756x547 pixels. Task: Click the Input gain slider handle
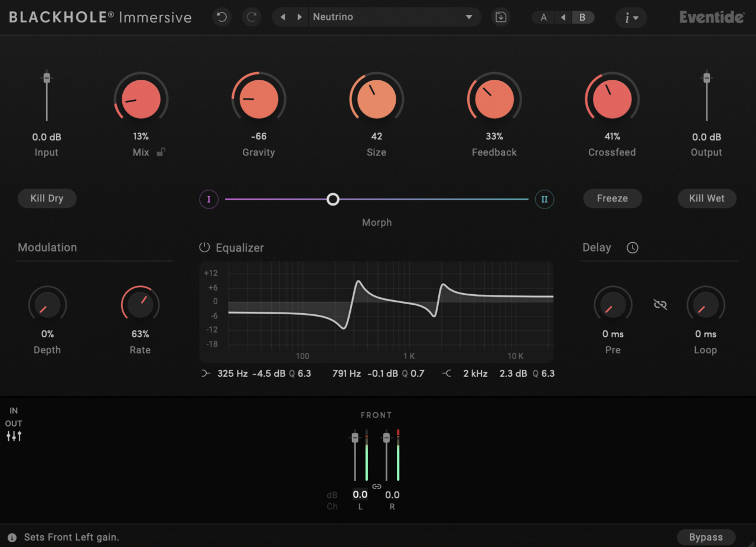(x=47, y=78)
